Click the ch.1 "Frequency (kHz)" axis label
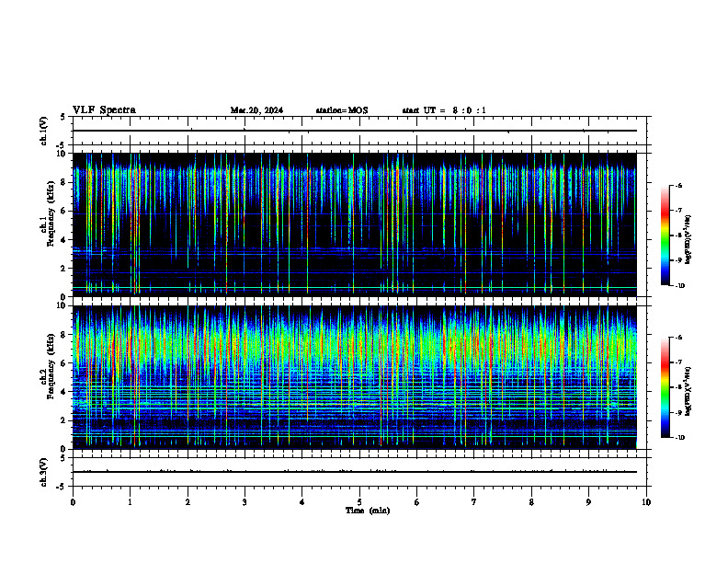The width and height of the screenshot is (728, 563). [x=51, y=213]
